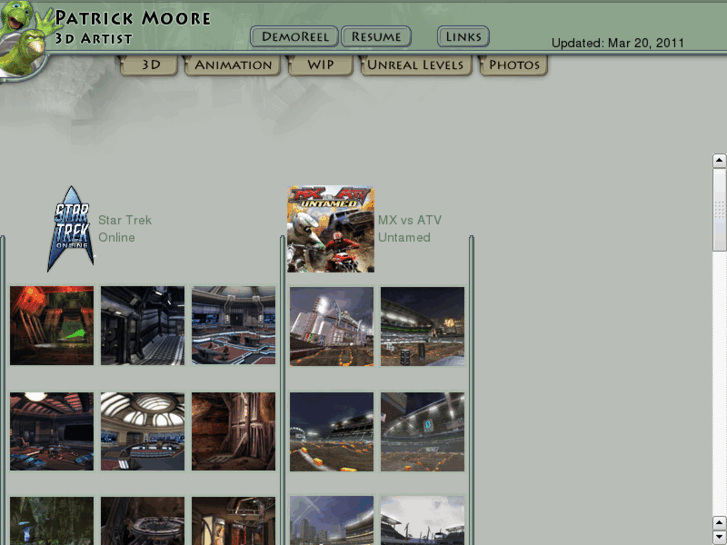
Task: Open the green jungle scene thumbnail
Action: click(52, 521)
